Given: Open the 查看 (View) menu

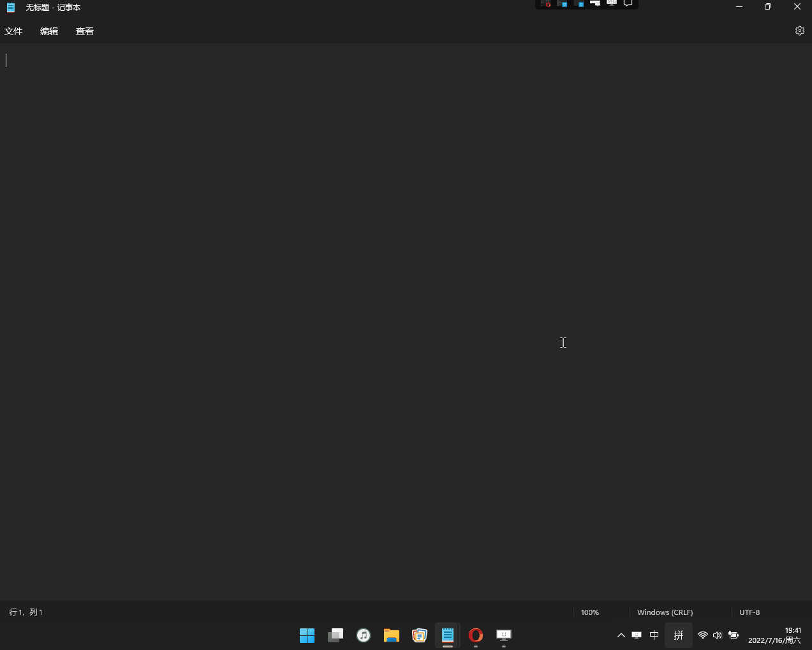Looking at the screenshot, I should pyautogui.click(x=85, y=31).
